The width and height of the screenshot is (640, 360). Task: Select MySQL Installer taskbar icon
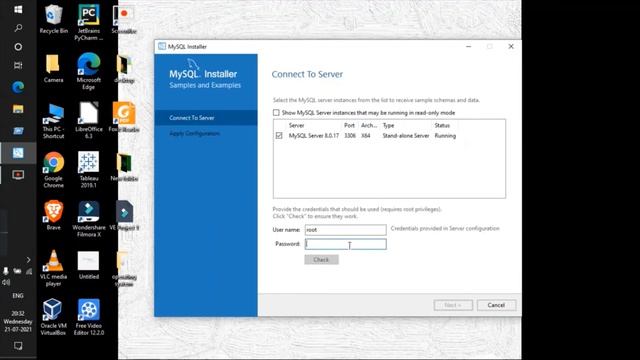(18, 153)
